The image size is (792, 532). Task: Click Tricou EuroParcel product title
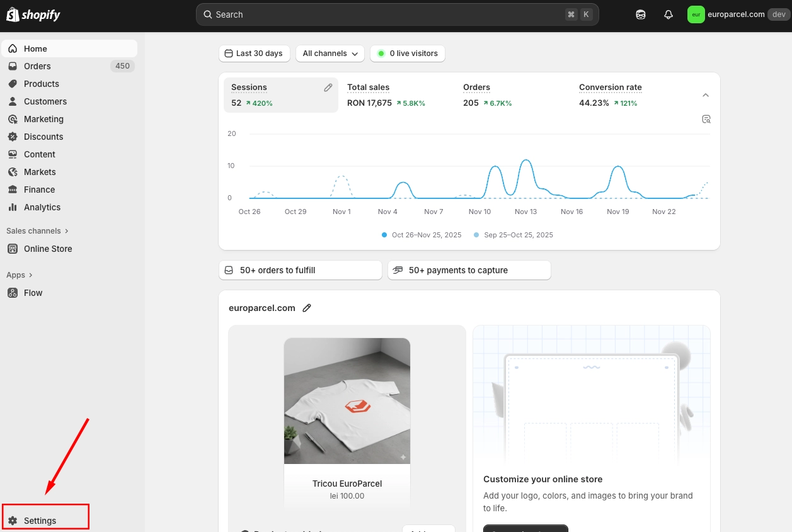click(347, 484)
